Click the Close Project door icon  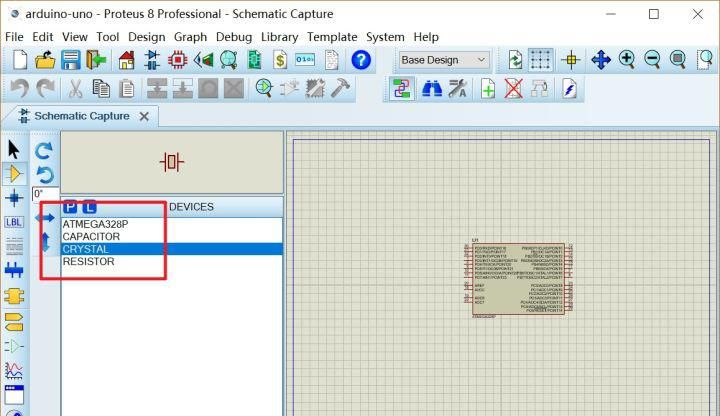click(96, 60)
